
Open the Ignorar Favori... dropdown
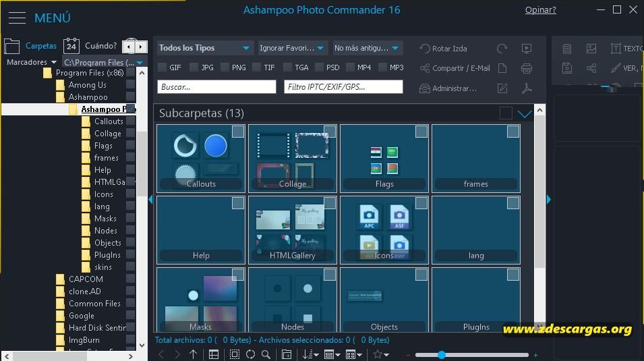292,48
